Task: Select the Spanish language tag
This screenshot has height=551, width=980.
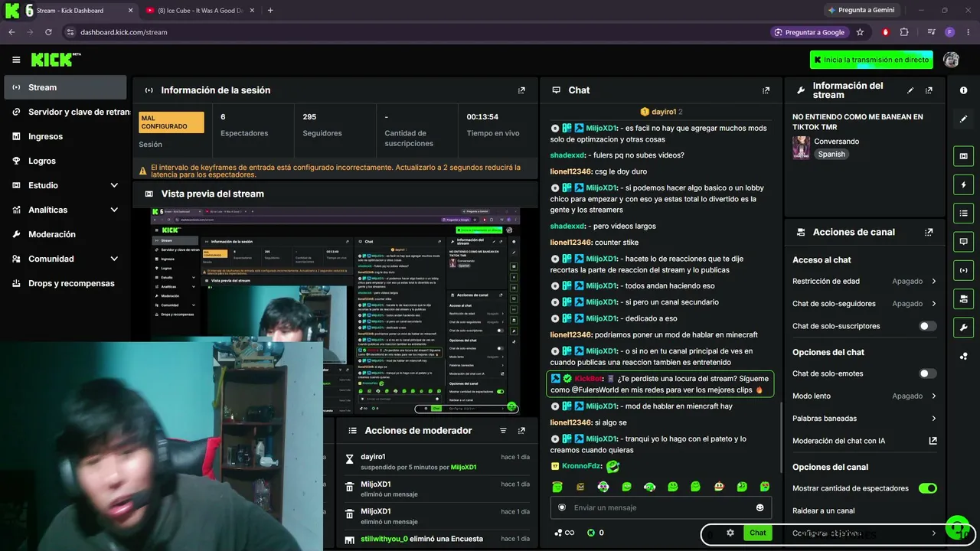Action: click(x=831, y=154)
